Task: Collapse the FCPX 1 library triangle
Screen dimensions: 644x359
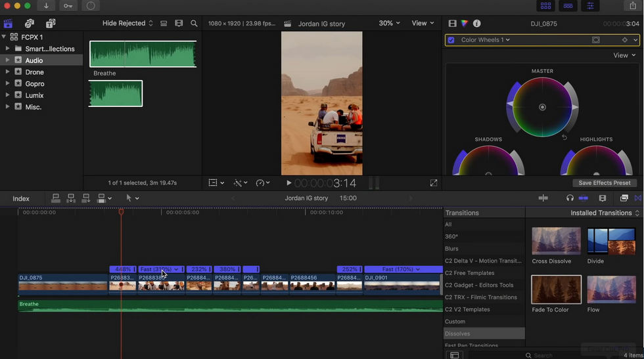Action: pos(4,37)
